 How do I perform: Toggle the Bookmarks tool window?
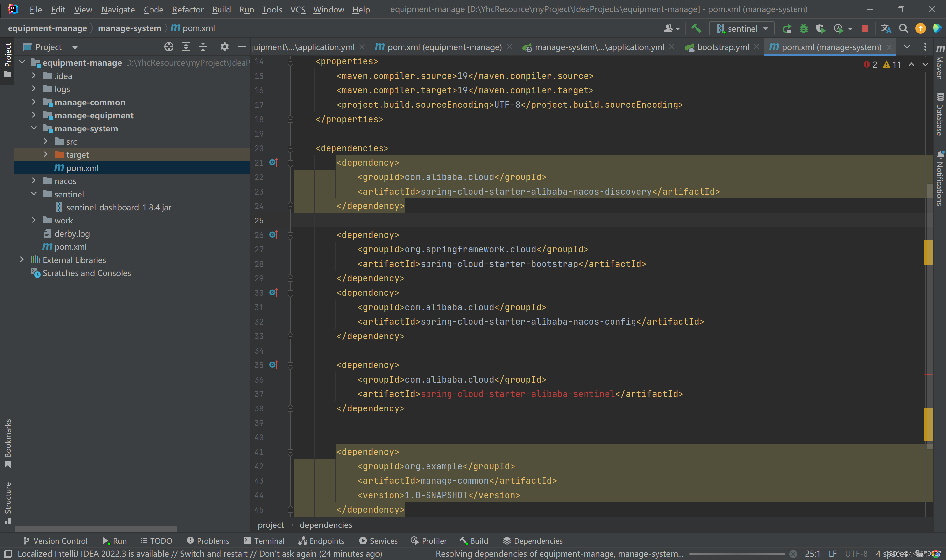8,443
